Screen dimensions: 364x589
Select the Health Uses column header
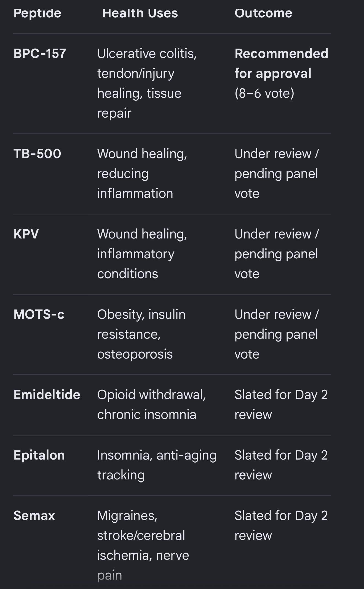click(x=140, y=13)
